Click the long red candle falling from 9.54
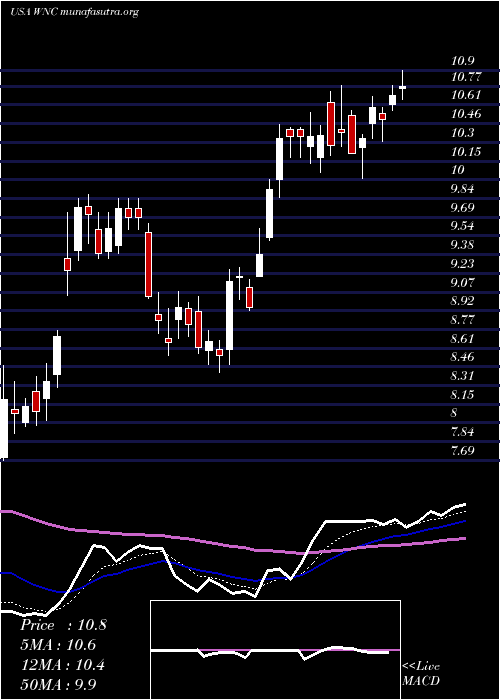 [x=148, y=264]
